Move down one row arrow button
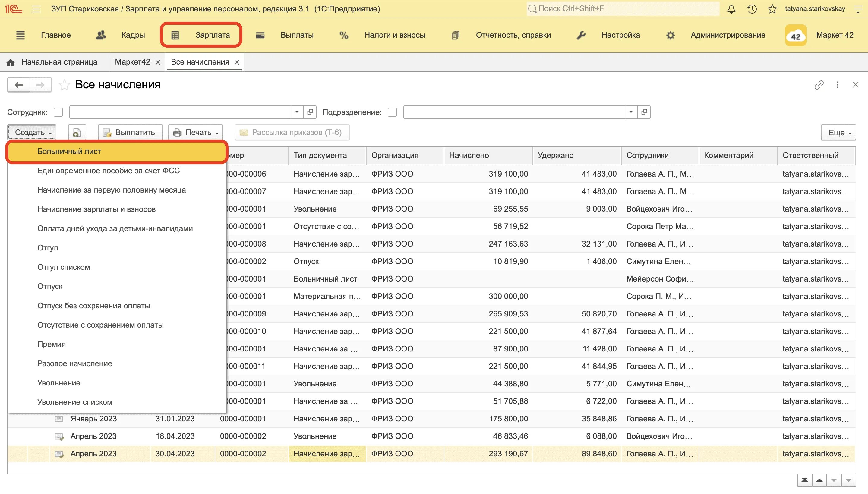The height and width of the screenshot is (494, 868). coord(834,480)
